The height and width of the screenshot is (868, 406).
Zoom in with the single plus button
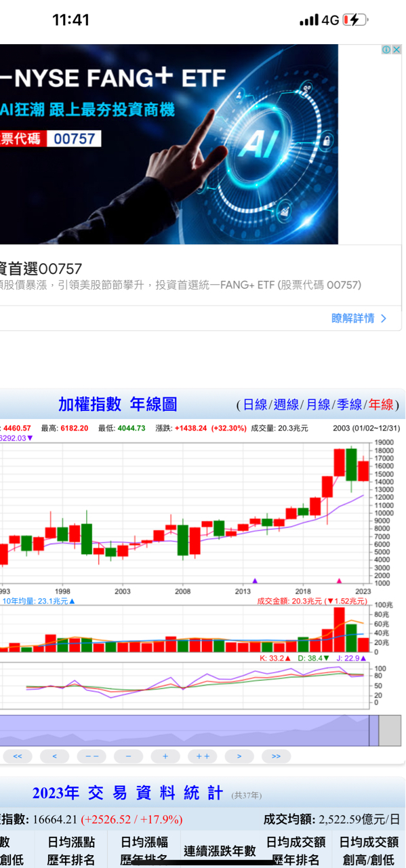pos(165,755)
